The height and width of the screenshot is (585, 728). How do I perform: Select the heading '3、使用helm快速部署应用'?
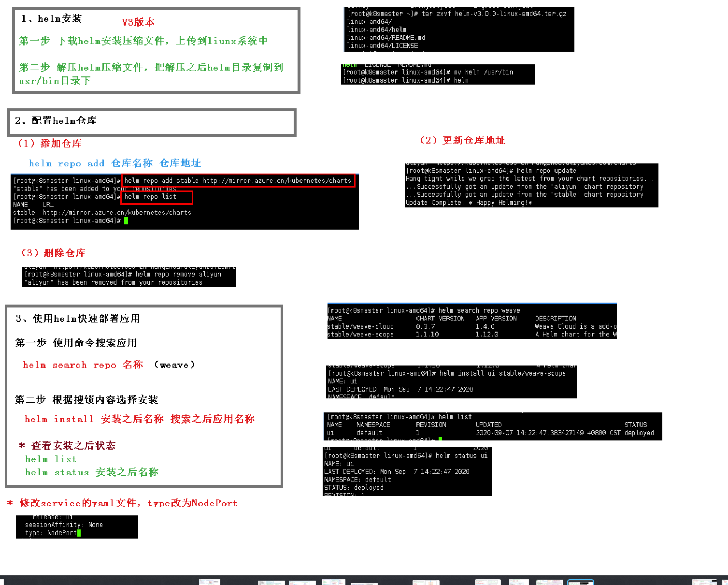coord(78,319)
